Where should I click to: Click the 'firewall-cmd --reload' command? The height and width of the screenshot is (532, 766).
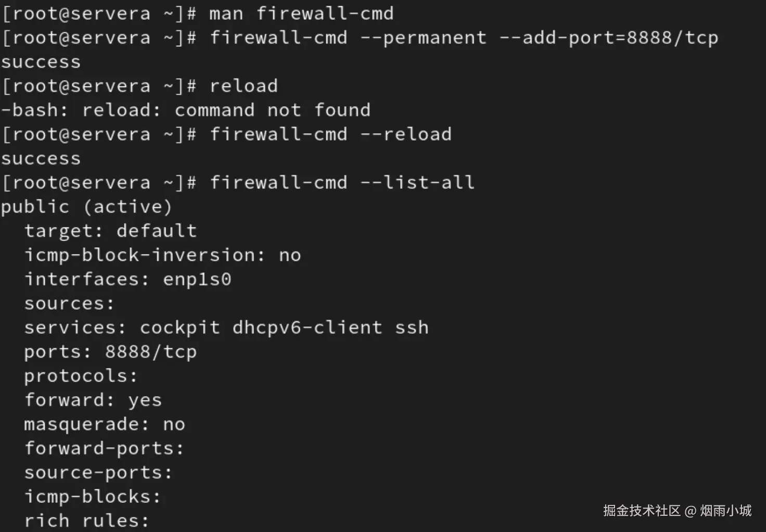click(330, 134)
